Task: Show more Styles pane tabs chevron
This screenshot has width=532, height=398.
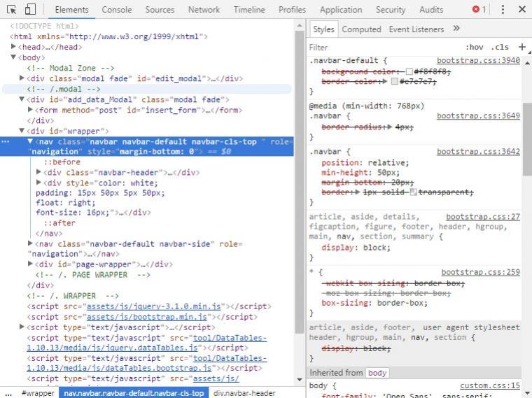Action: pyautogui.click(x=456, y=29)
